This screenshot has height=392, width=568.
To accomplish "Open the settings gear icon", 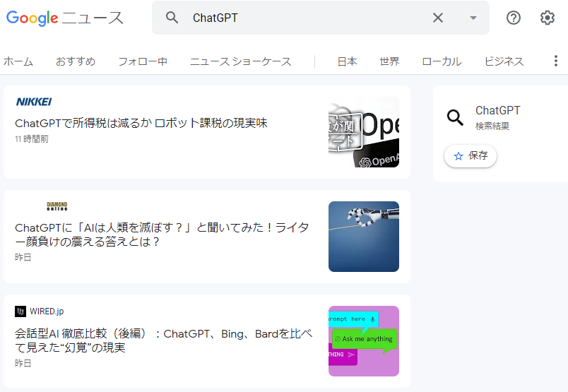I will click(548, 18).
